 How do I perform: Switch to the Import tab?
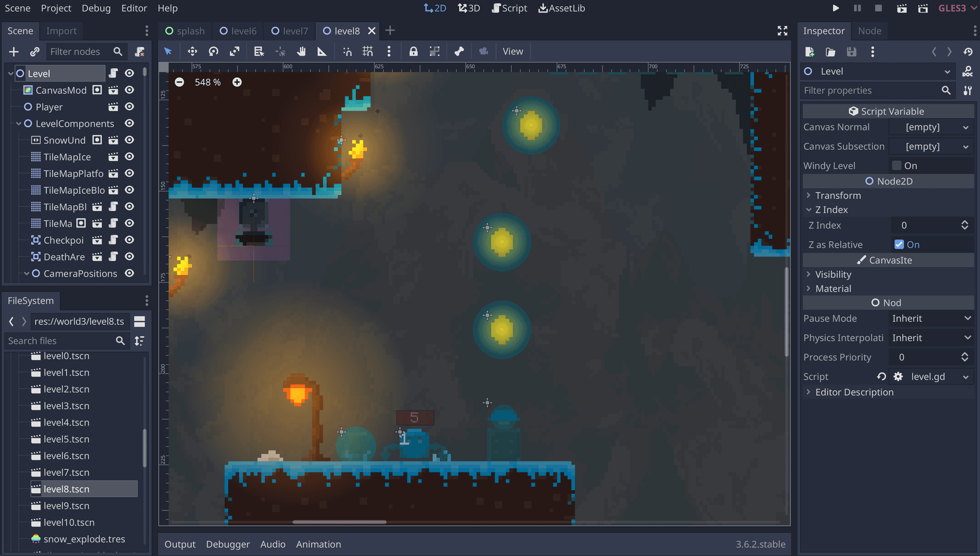(61, 31)
